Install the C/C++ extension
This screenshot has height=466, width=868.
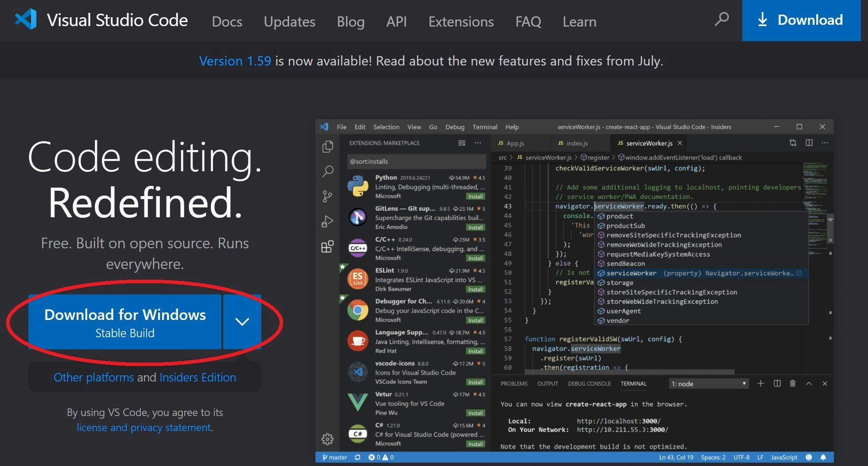476,258
